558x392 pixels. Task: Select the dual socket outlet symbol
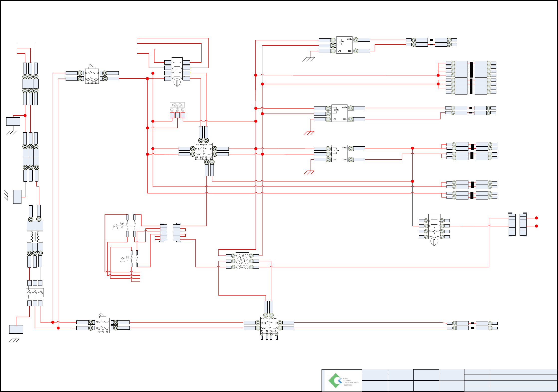177,105
